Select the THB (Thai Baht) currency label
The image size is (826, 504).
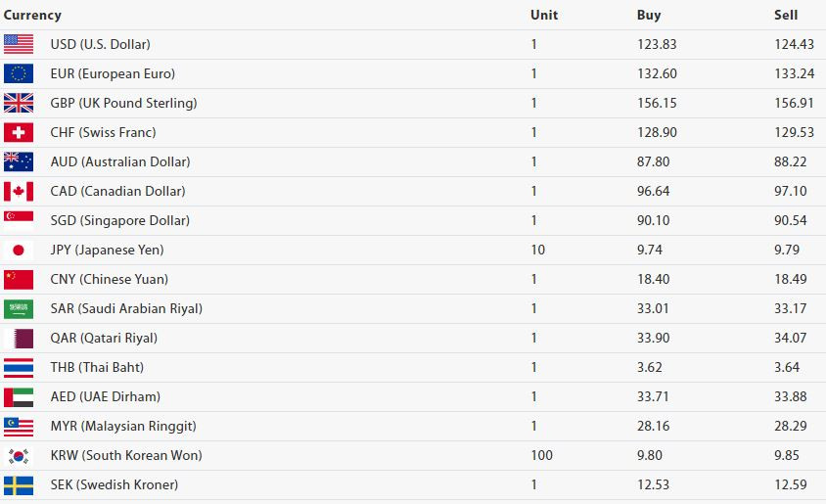click(97, 368)
